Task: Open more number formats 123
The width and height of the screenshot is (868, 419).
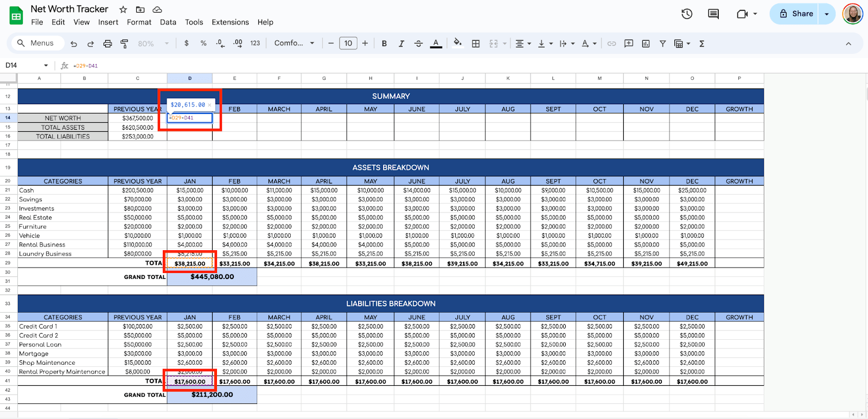Action: click(x=255, y=43)
